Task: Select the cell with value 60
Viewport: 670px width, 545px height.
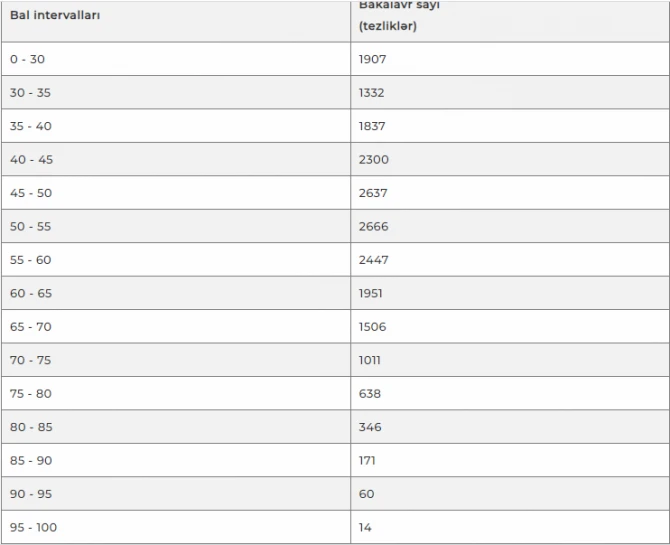Action: 510,494
